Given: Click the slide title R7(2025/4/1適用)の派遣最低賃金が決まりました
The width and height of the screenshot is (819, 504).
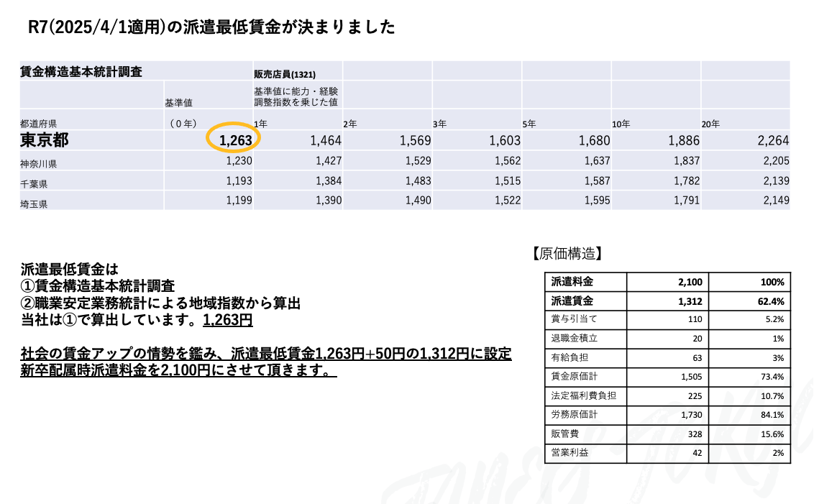Looking at the screenshot, I should (211, 27).
